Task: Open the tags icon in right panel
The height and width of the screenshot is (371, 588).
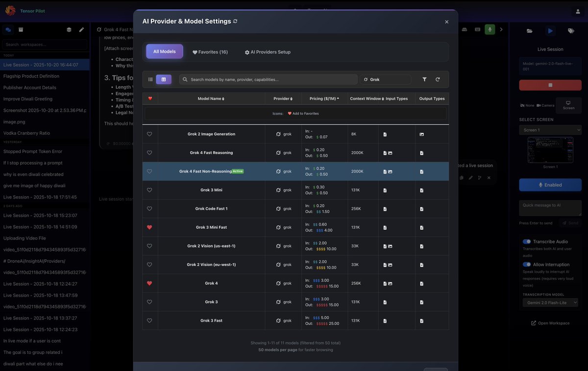Action: (x=571, y=31)
